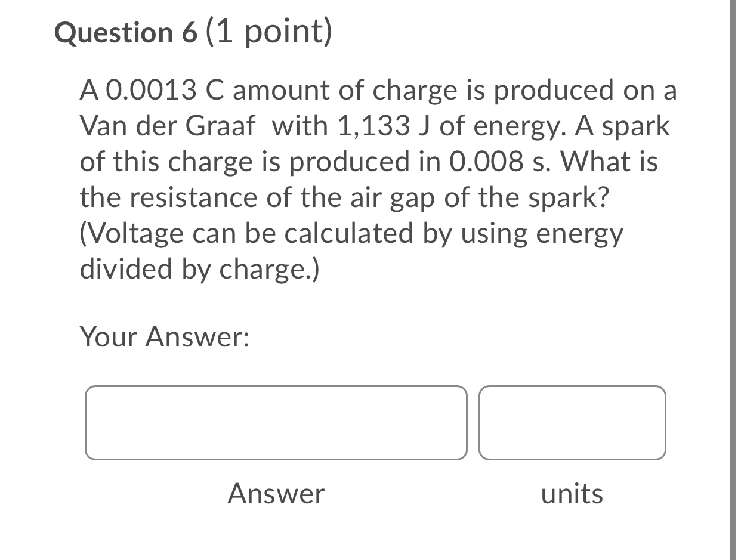Place cursor inside the smaller units box
Image resolution: width=741 pixels, height=560 pixels.
click(572, 422)
